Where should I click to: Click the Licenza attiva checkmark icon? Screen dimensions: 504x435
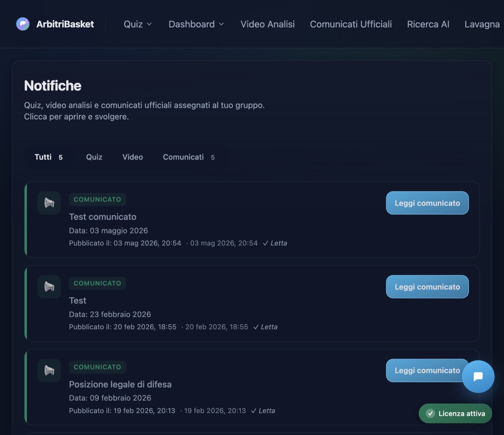430,413
